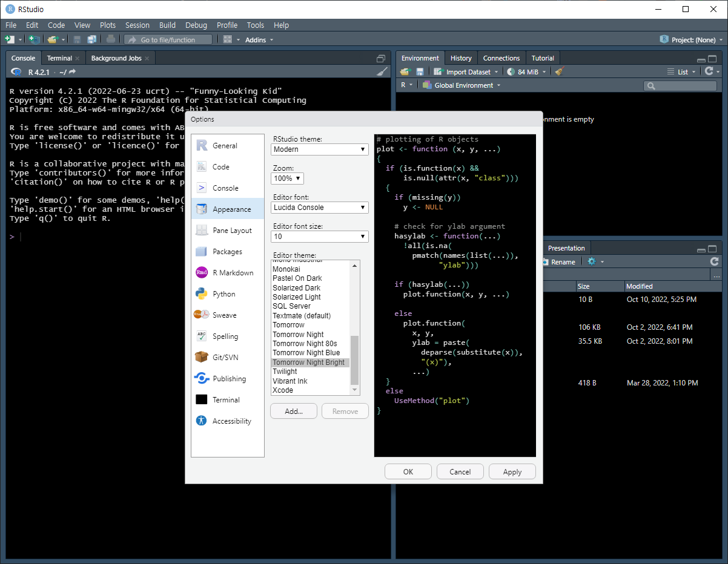728x564 pixels.
Task: Open the RStudio theme dropdown
Action: [x=320, y=149]
